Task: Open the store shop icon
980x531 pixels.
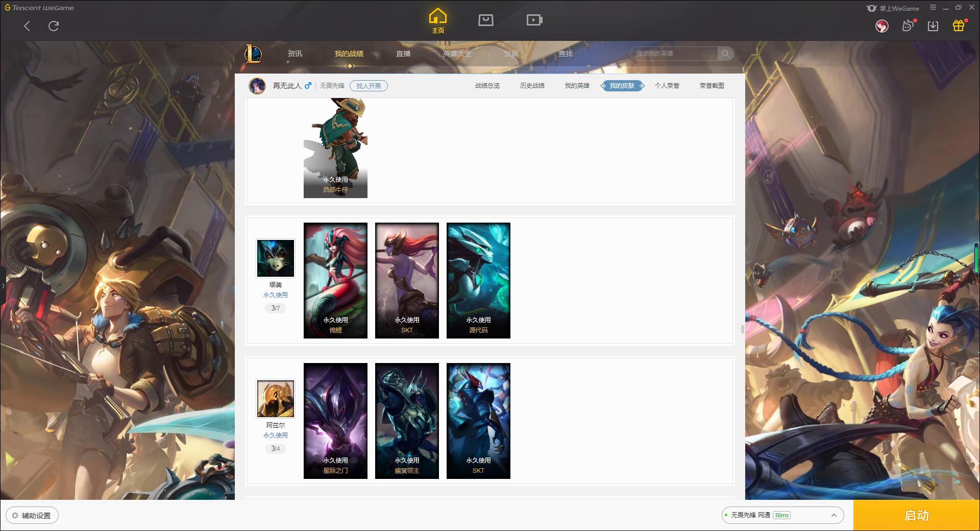Action: click(485, 20)
